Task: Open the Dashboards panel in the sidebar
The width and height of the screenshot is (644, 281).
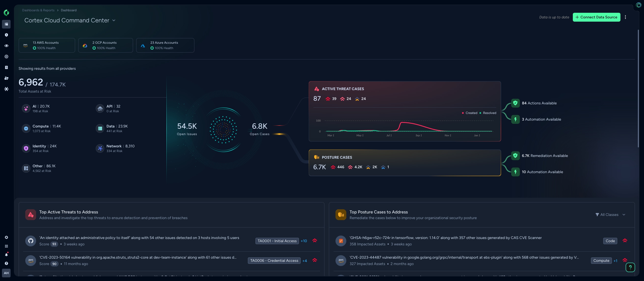Action: [x=6, y=24]
